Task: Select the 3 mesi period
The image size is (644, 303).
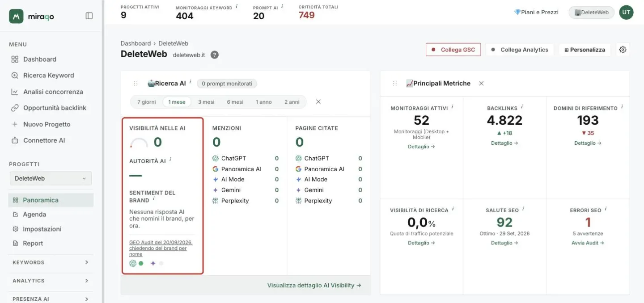Action: click(x=206, y=102)
